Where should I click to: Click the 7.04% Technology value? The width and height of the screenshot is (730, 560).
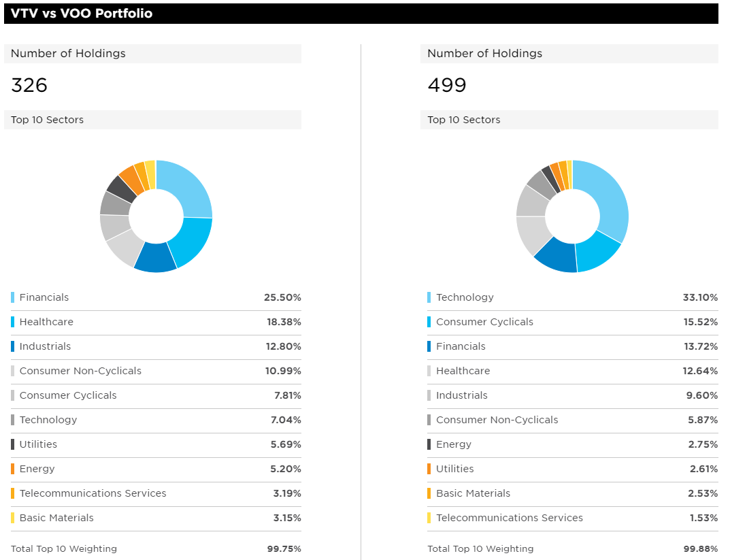click(x=286, y=420)
